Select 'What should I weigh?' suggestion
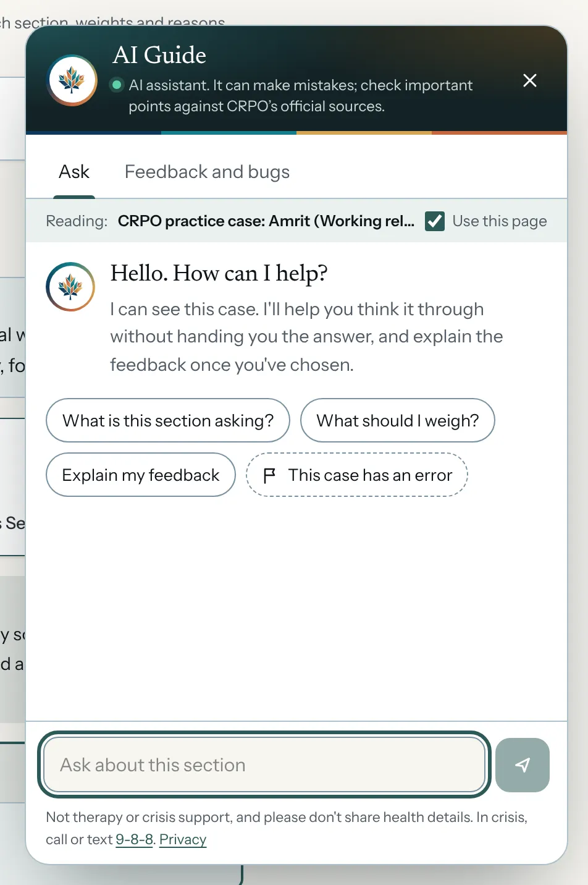The width and height of the screenshot is (588, 885). pos(398,420)
